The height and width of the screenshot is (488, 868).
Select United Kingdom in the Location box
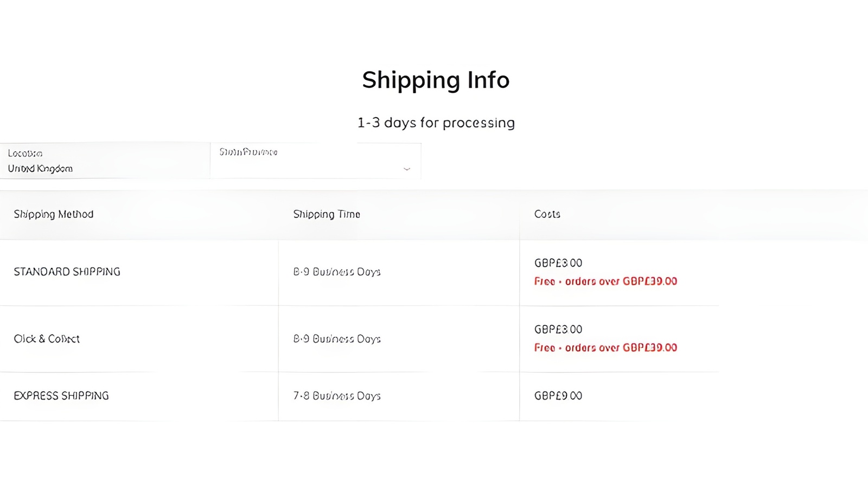[40, 169]
